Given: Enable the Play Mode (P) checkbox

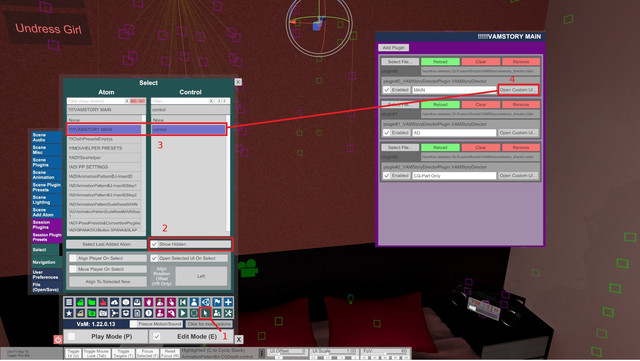Looking at the screenshot, I should point(71,336).
